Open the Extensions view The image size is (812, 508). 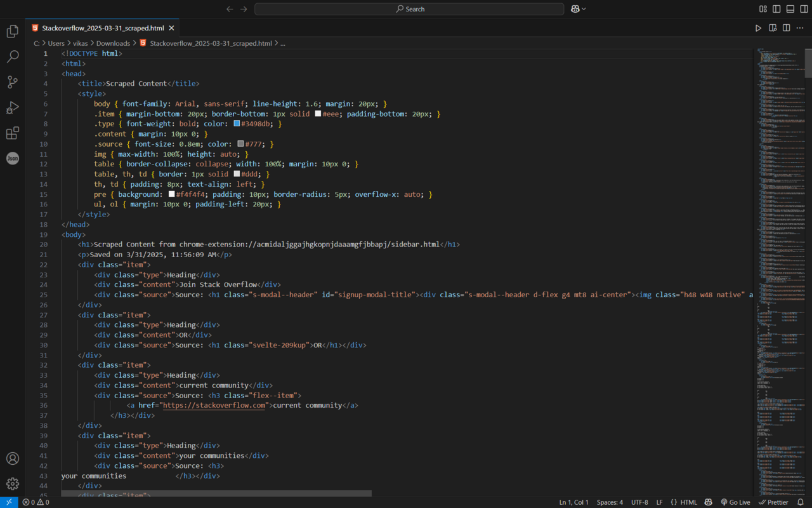coord(12,133)
